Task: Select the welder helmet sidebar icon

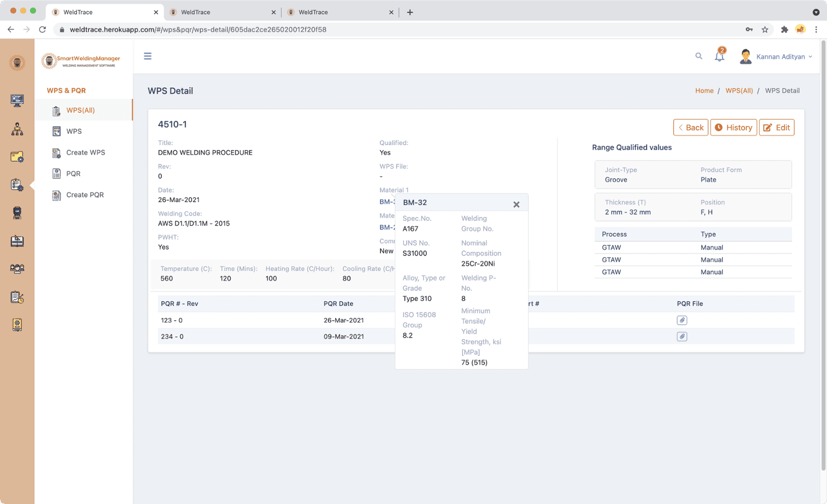Action: click(17, 213)
